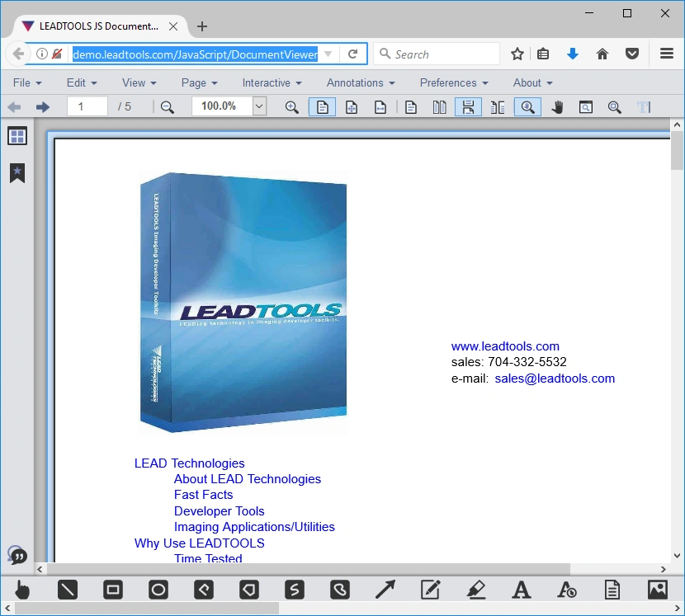685x616 pixels.
Task: Select the ellipse annotation tool
Action: pyautogui.click(x=158, y=590)
